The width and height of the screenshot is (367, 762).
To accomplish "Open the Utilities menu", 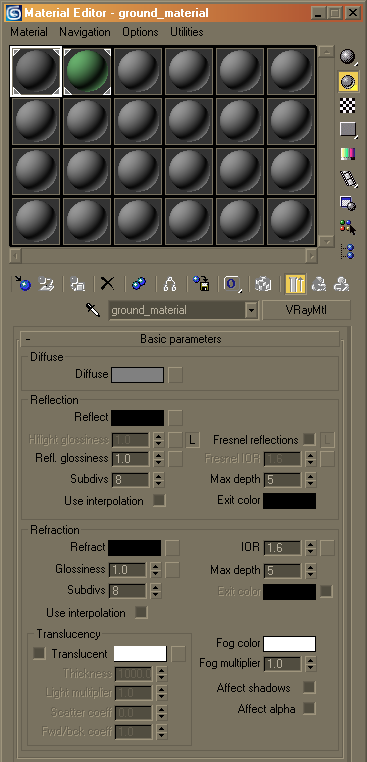I will click(187, 32).
